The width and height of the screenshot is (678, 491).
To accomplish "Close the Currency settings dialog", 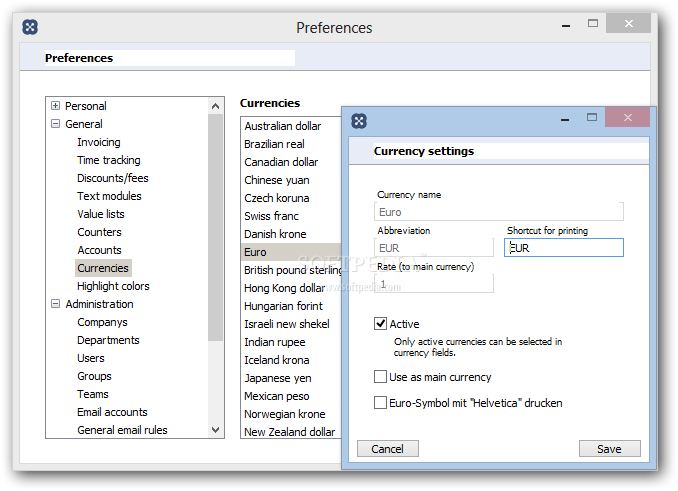I will click(627, 117).
